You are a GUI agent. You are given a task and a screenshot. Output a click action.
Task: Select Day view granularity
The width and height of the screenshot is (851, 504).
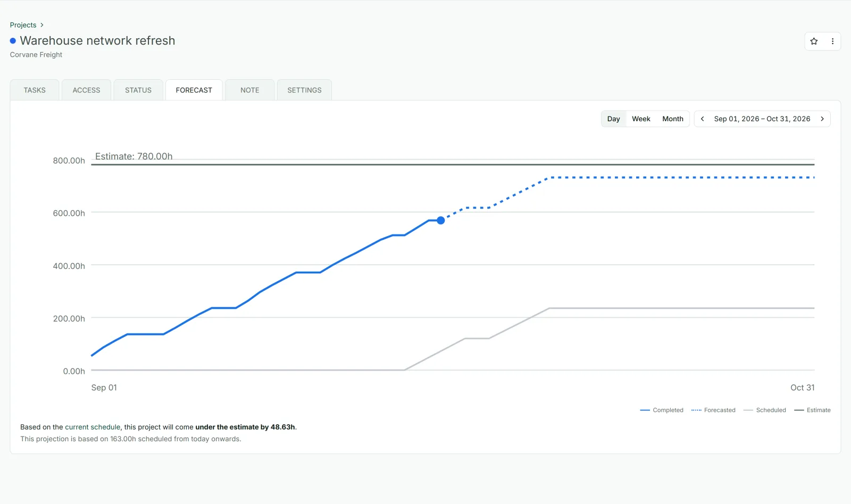(614, 119)
